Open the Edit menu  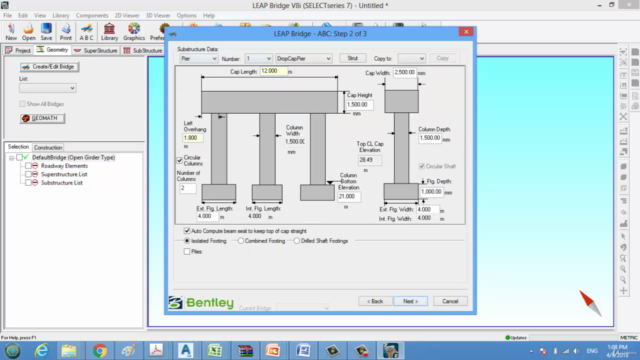click(23, 16)
